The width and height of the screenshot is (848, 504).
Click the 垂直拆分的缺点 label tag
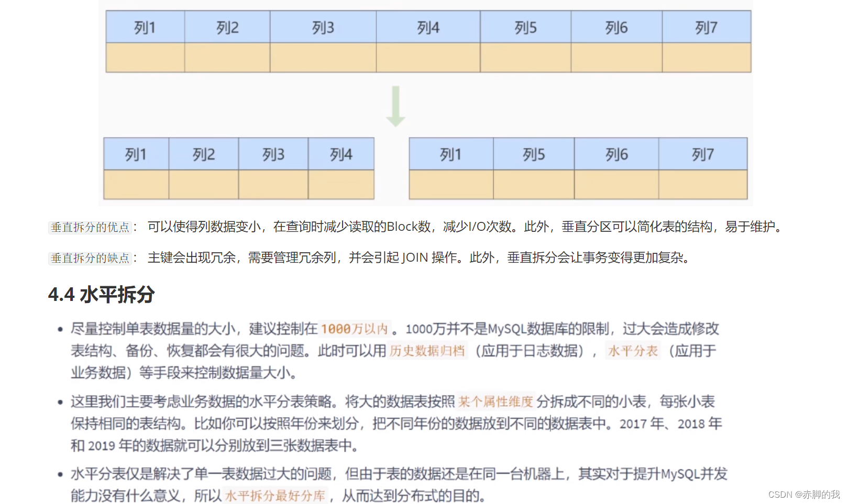click(89, 257)
